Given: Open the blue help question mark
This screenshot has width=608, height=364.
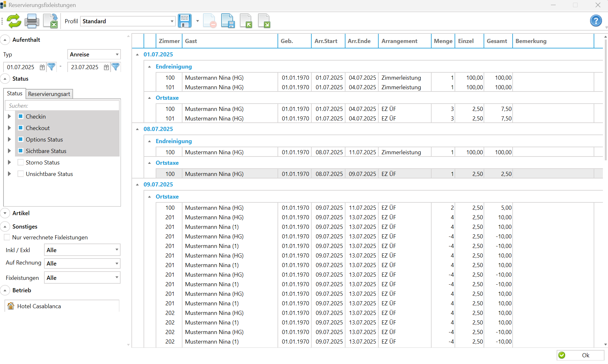Looking at the screenshot, I should [596, 21].
